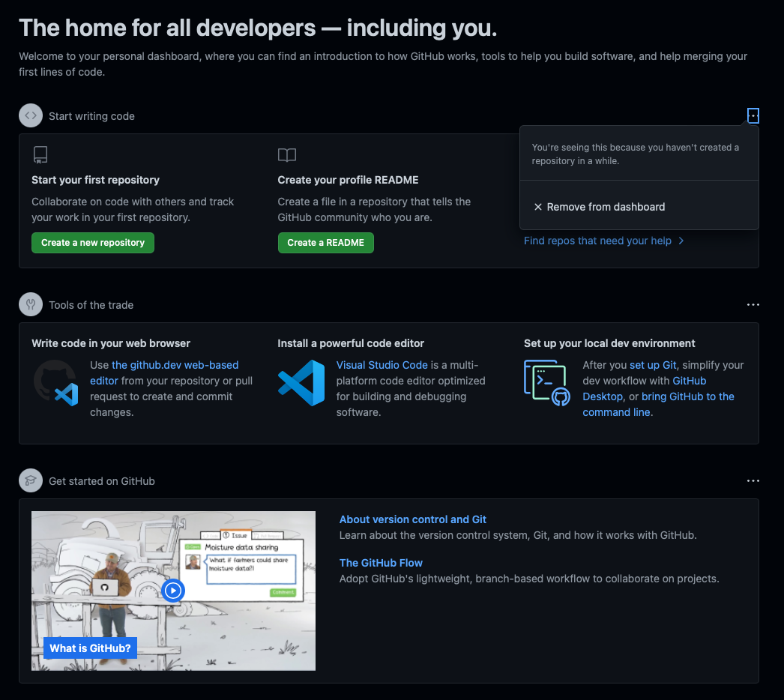
Task: Toggle the Start writing code three-dot menu
Action: tap(753, 115)
